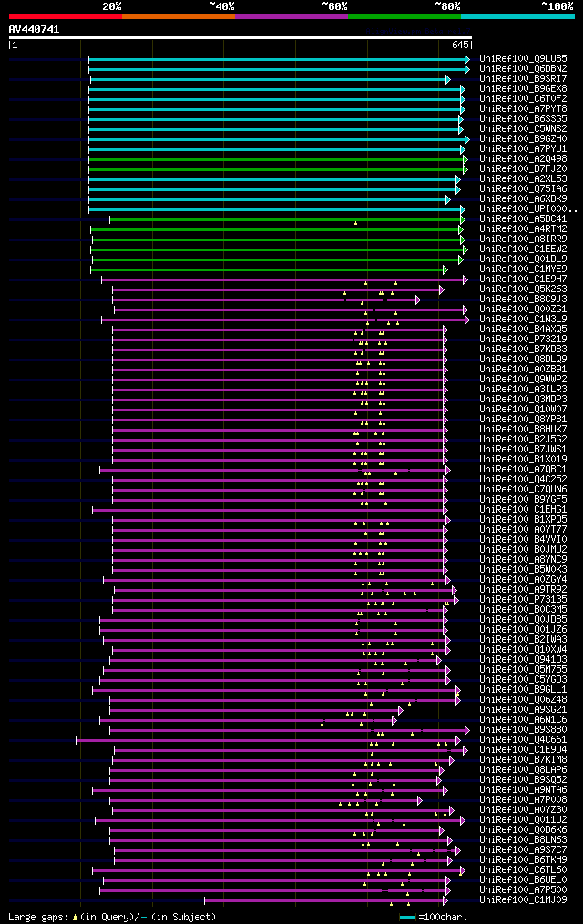
Task: Click the UniRef100_B9GZH0 label
Action: [523, 139]
